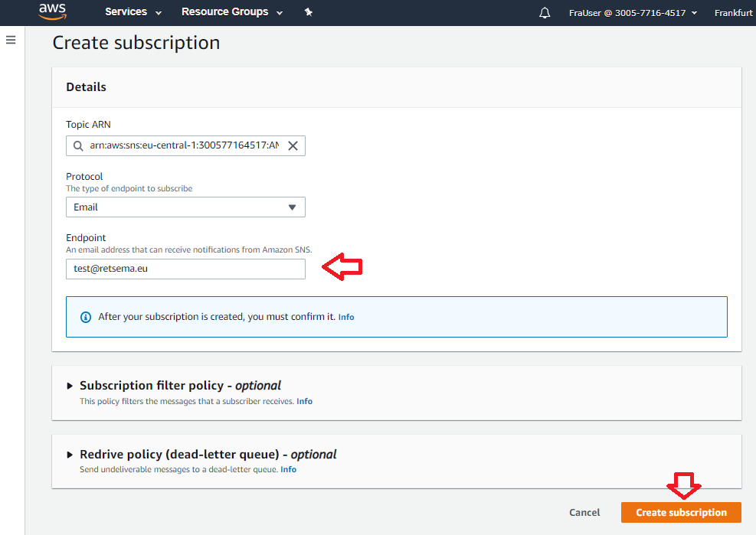Viewport: 756px width, 535px height.
Task: Click the Create subscription button
Action: [x=681, y=513]
